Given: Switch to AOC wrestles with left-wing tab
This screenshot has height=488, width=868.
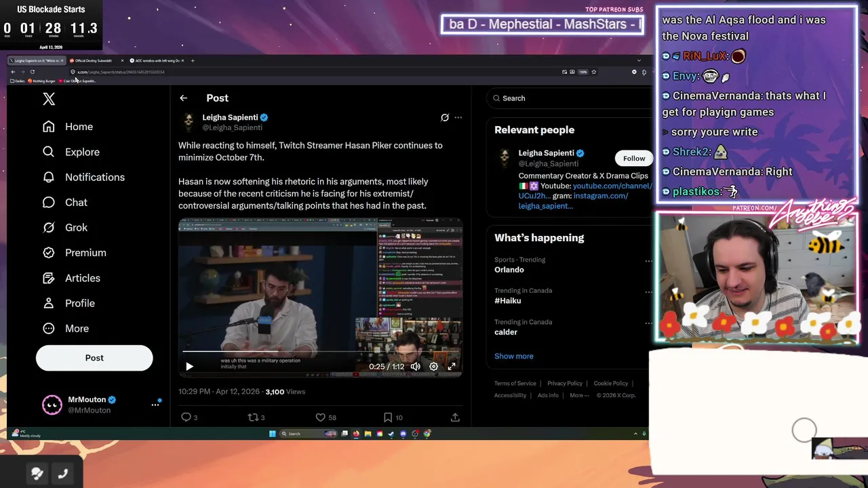Looking at the screenshot, I should click(156, 60).
